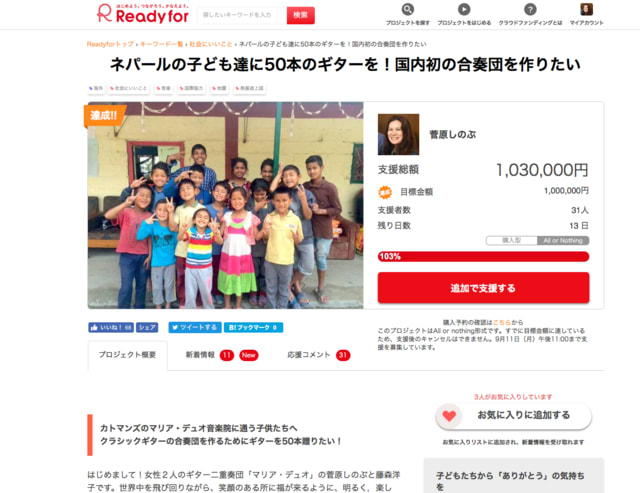640x493 pixels.
Task: Click the Twitter tweet button
Action: 195,327
